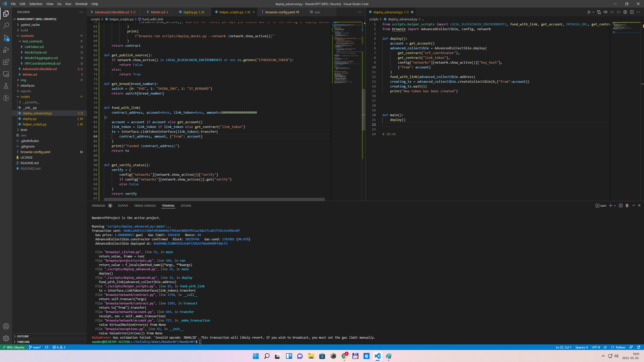The height and width of the screenshot is (362, 644).
Task: Open the Terminal menu in the menu bar
Action: point(81,4)
